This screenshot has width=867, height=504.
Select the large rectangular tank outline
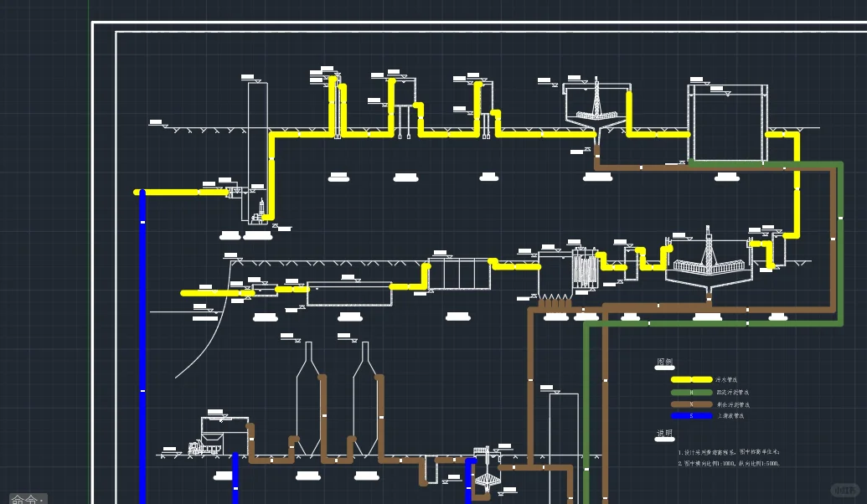[x=728, y=123]
